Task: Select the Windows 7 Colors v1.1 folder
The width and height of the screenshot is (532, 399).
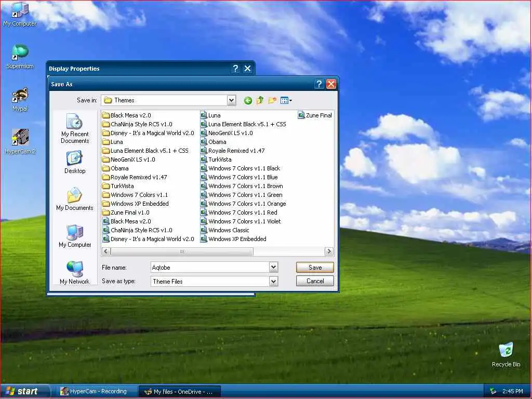Action: pyautogui.click(x=135, y=195)
